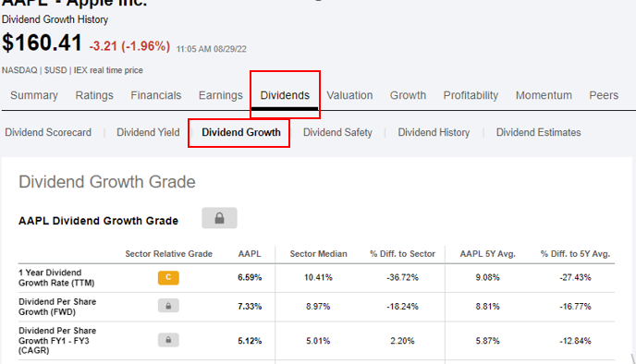Image resolution: width=636 pixels, height=364 pixels.
Task: View the Momentum tab
Action: 544,95
